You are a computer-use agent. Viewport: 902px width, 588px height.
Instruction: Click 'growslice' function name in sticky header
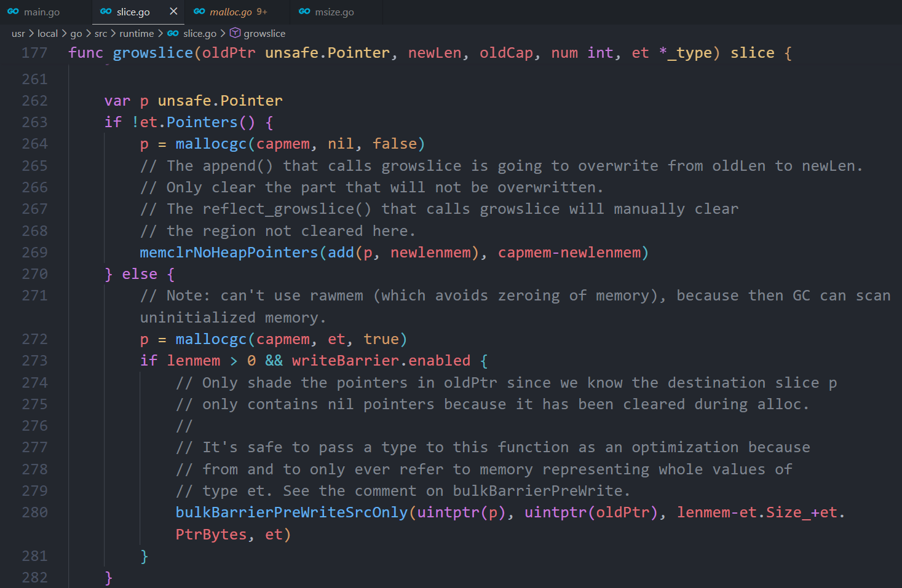(x=153, y=53)
